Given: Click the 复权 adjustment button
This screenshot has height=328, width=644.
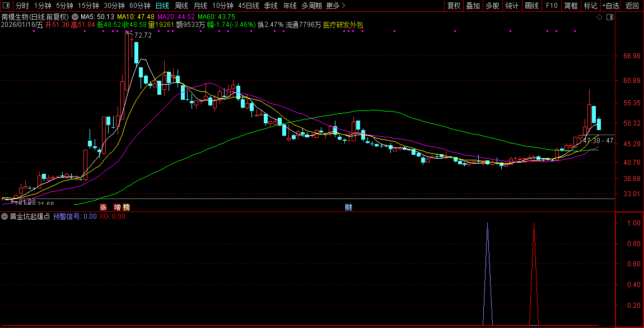Looking at the screenshot, I should pos(454,6).
